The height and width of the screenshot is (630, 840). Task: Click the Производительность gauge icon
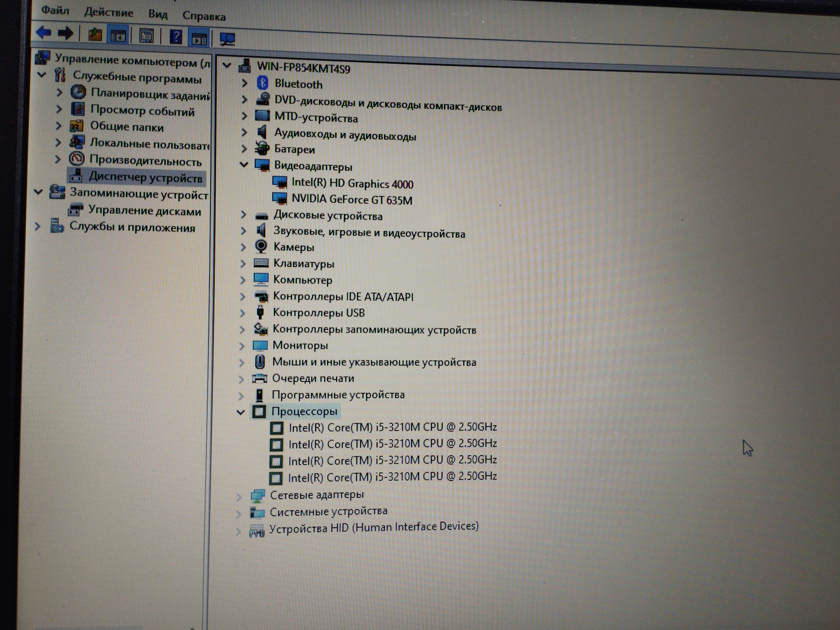coord(77,158)
